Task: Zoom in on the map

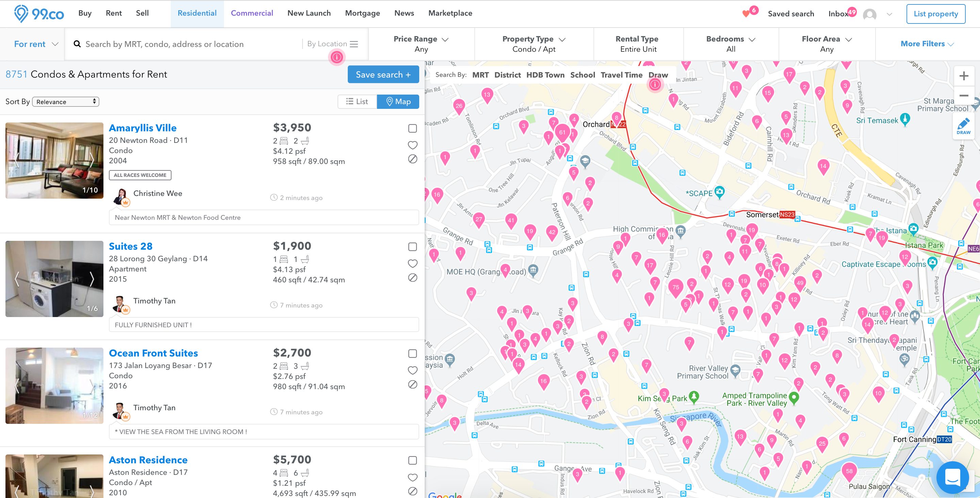Action: click(964, 76)
